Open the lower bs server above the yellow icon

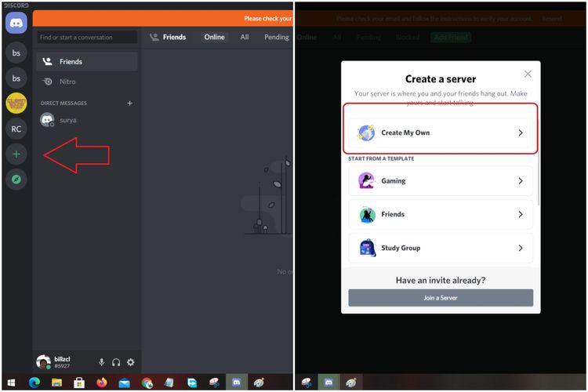(16, 78)
